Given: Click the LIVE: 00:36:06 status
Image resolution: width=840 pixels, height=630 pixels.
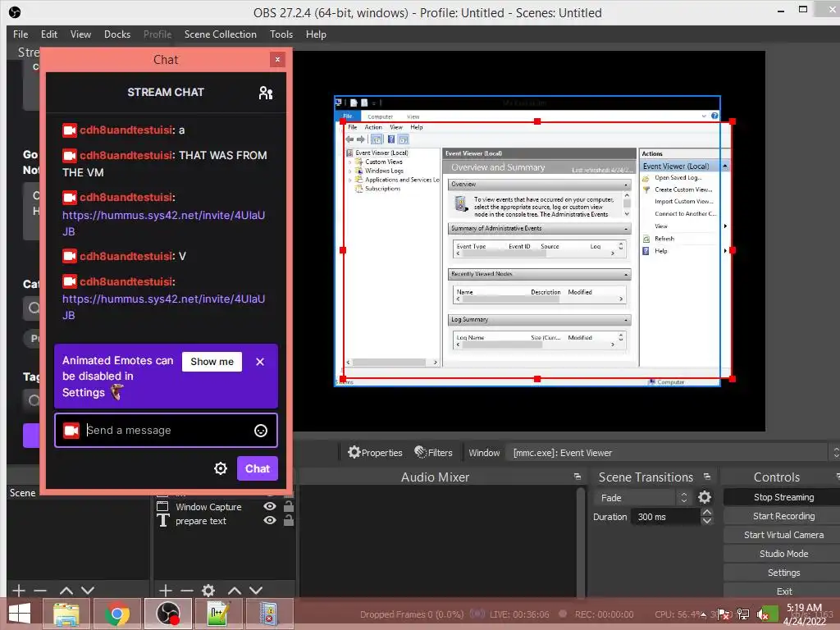Looking at the screenshot, I should click(x=518, y=614).
